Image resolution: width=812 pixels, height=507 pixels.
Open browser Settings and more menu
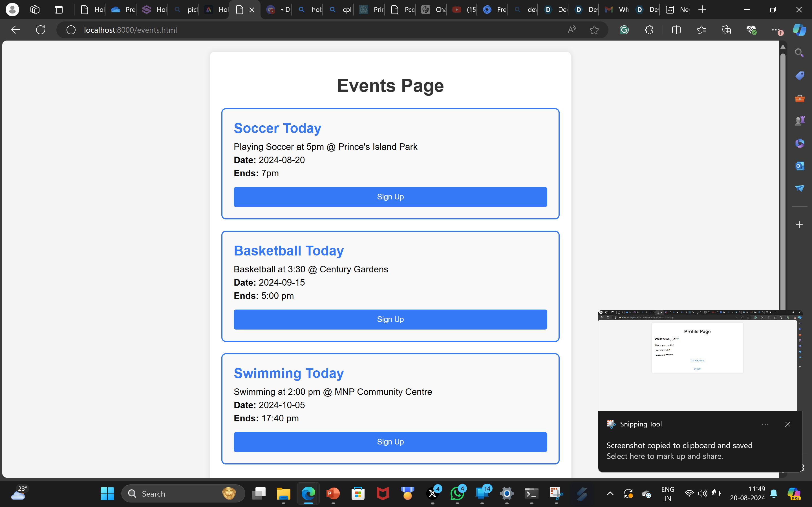tap(775, 30)
